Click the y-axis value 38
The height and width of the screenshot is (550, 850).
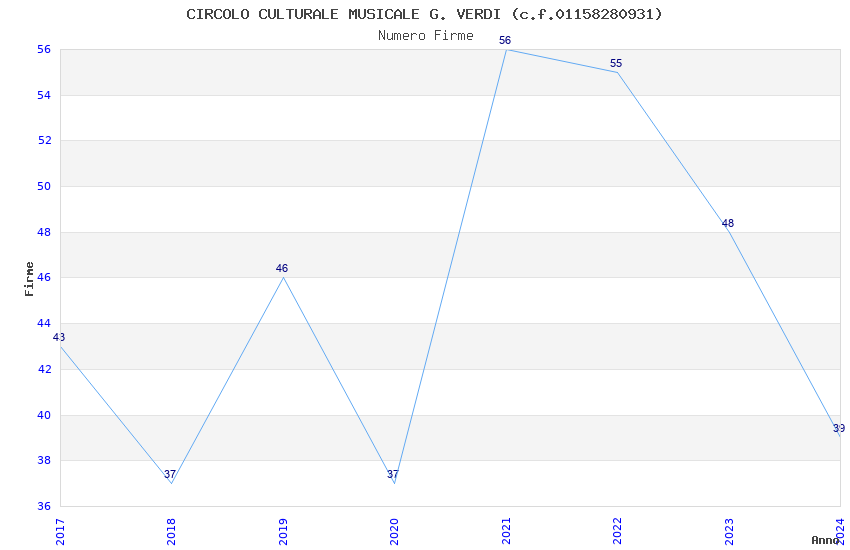pos(44,461)
